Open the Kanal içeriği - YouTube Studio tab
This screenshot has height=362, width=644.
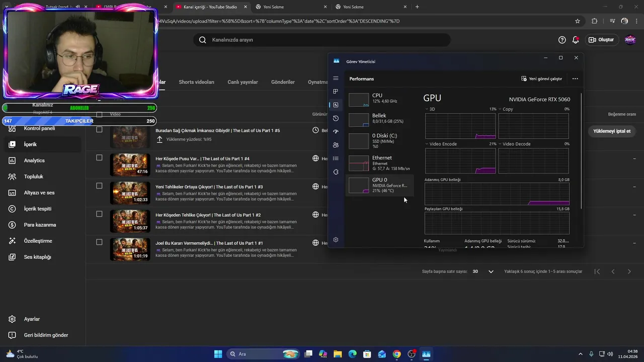[x=210, y=7]
